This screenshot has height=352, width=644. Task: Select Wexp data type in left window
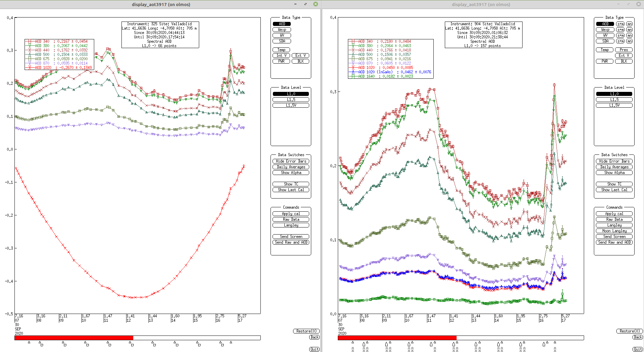282,30
